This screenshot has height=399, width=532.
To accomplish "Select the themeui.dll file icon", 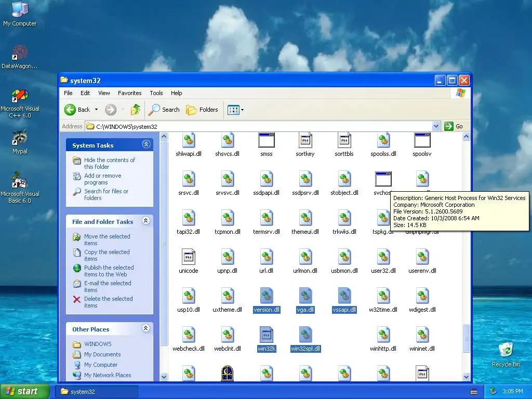I will 305,218.
